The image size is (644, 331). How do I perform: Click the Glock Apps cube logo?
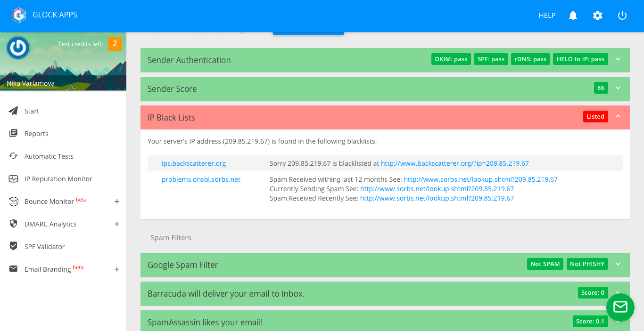click(x=18, y=15)
